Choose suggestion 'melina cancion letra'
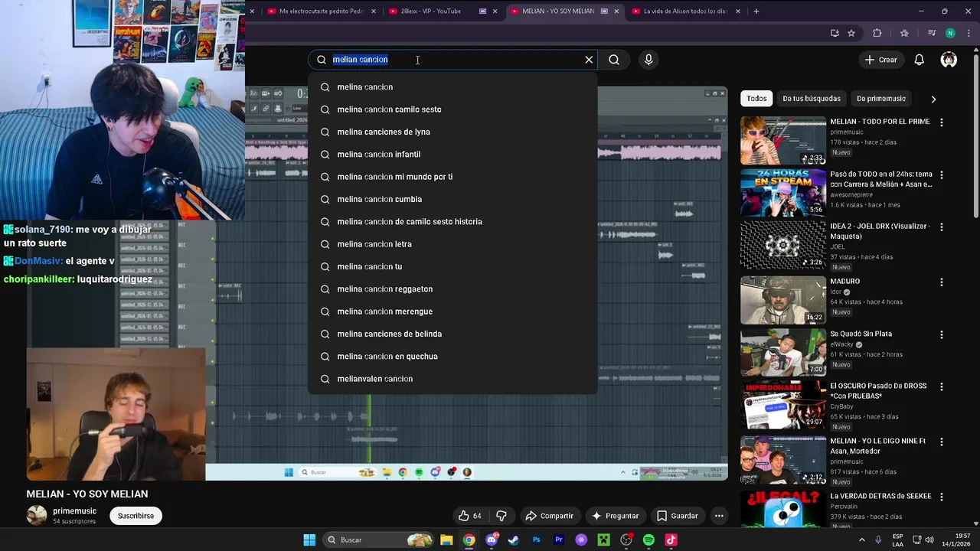Image resolution: width=980 pixels, height=551 pixels. pyautogui.click(x=452, y=244)
